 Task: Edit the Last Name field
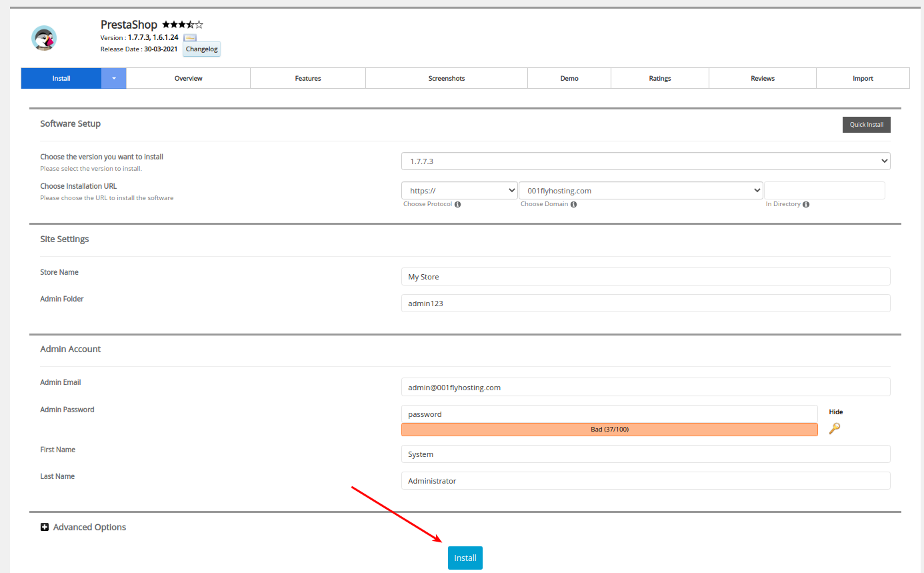(646, 481)
